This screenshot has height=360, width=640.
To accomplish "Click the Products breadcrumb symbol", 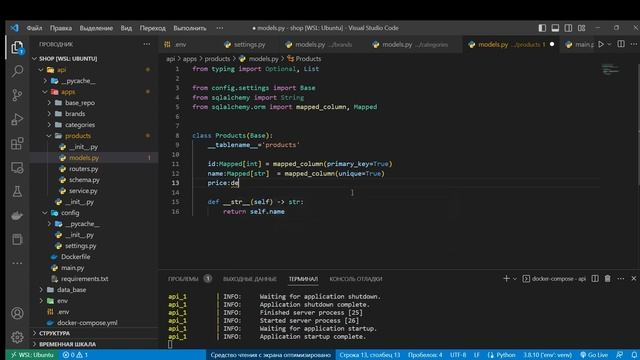I will pos(304,59).
